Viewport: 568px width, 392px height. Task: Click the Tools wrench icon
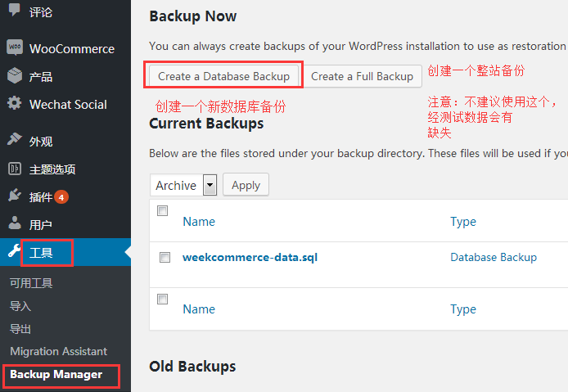coord(14,250)
